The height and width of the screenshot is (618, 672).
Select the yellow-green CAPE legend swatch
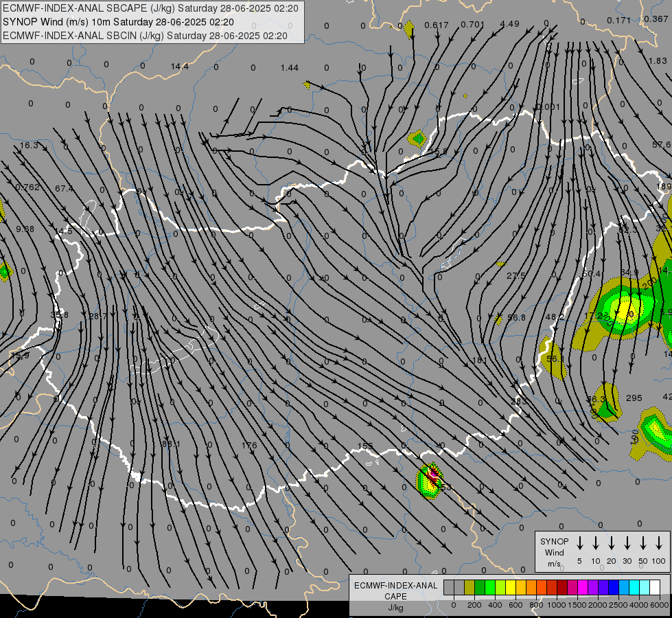pyautogui.click(x=500, y=588)
